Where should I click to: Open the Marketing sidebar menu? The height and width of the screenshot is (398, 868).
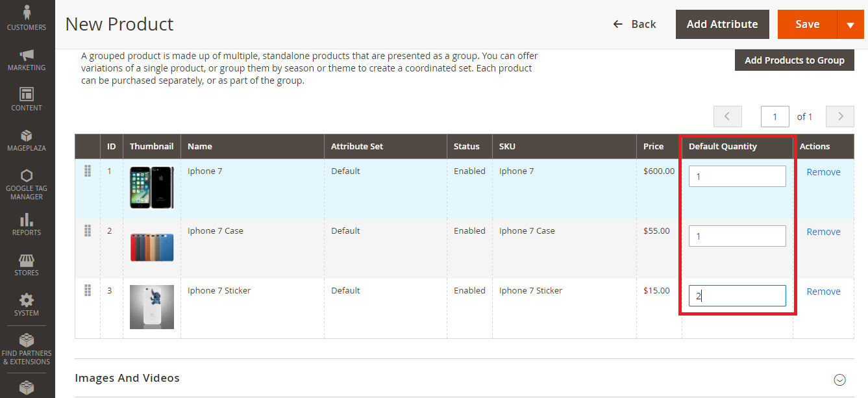point(27,60)
